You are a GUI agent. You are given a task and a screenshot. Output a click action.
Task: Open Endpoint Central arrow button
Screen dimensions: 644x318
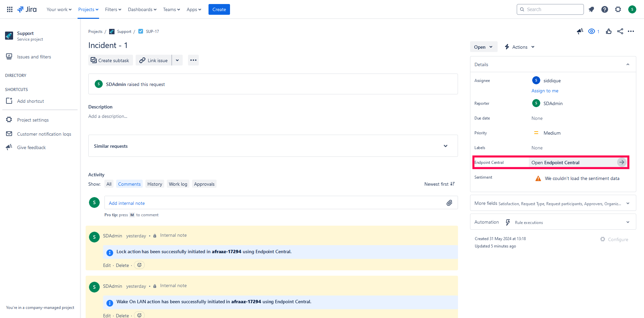point(622,162)
